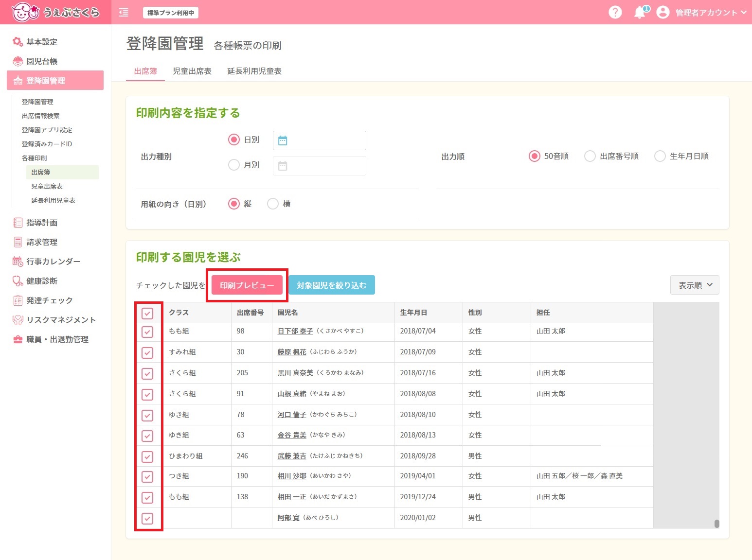Uncheck the row for 阿部 寛
This screenshot has height=560, width=752.
click(x=147, y=519)
